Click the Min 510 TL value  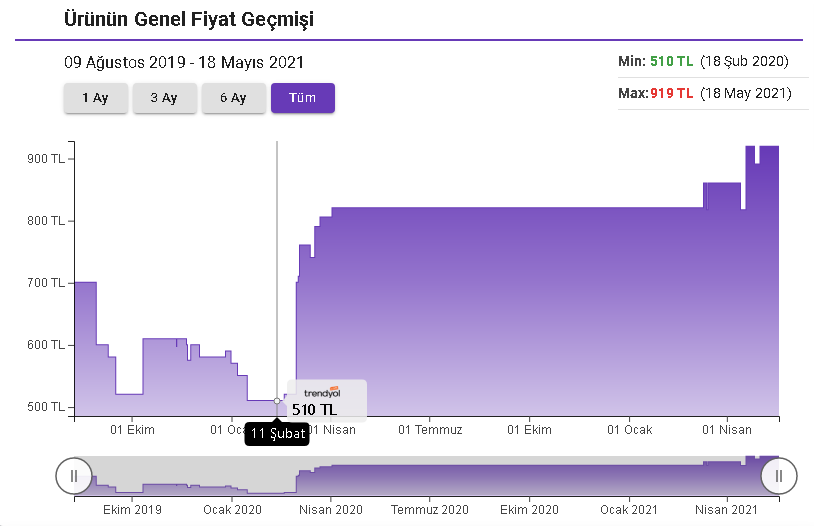[671, 61]
